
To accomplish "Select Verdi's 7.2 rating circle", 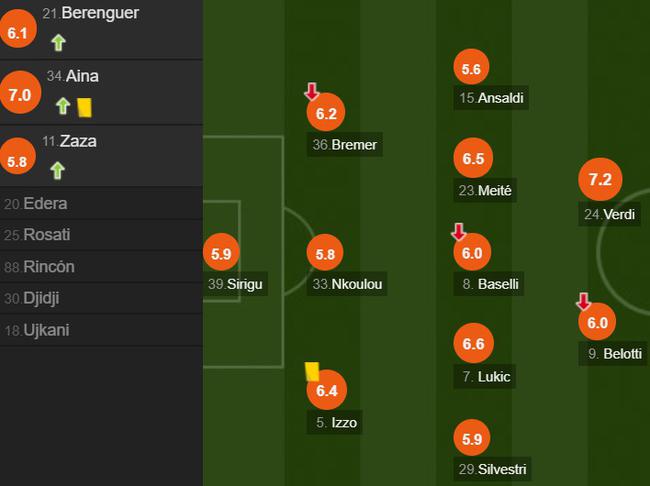I will [x=600, y=180].
